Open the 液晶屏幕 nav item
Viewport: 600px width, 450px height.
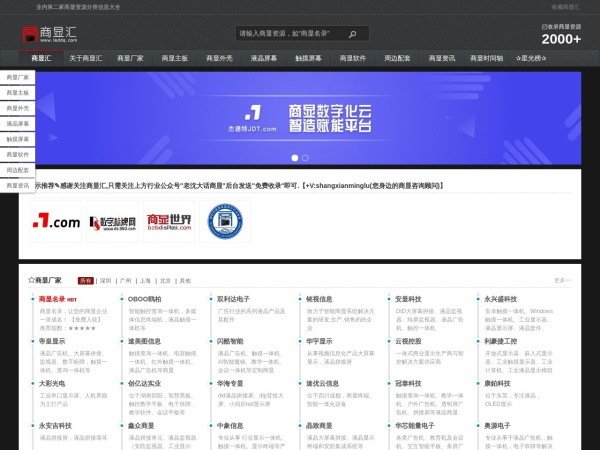tap(264, 58)
